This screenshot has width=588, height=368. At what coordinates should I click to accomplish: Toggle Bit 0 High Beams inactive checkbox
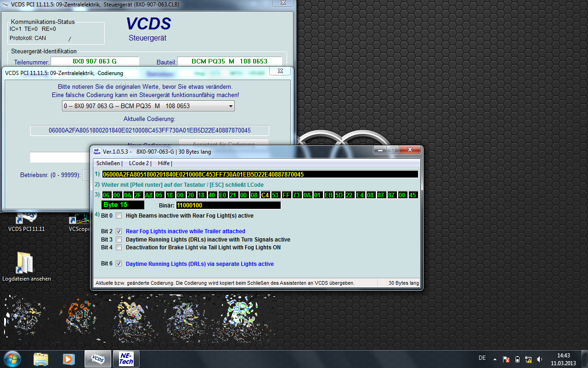[x=119, y=216]
